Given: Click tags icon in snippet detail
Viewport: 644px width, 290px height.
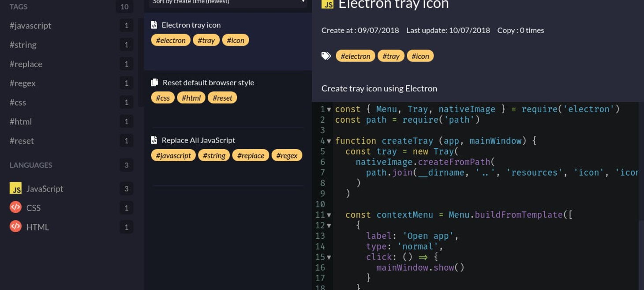Looking at the screenshot, I should click(x=326, y=56).
